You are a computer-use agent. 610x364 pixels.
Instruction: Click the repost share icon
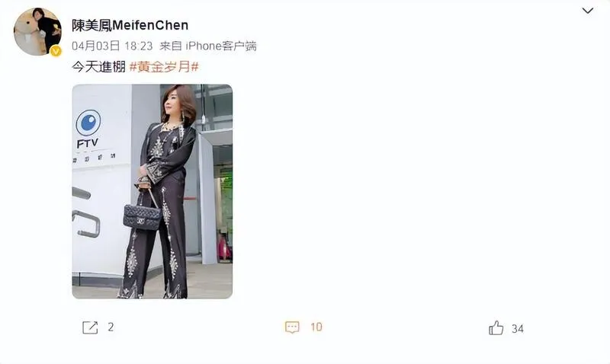(x=90, y=327)
